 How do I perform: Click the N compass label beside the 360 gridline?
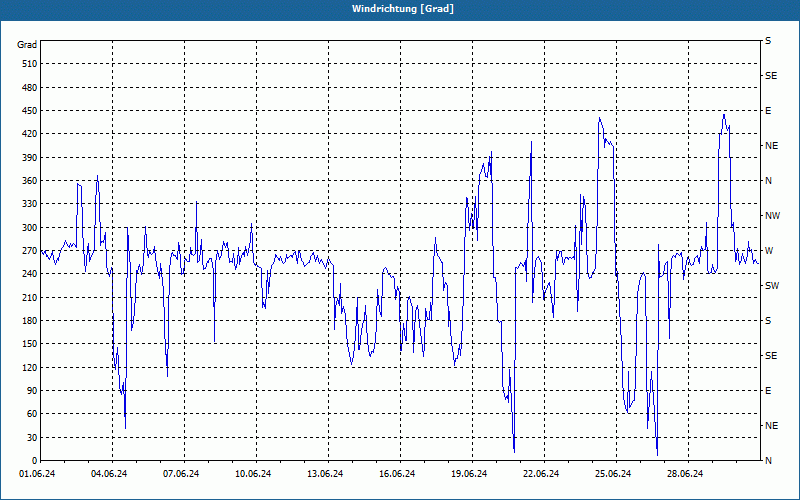pos(768,181)
